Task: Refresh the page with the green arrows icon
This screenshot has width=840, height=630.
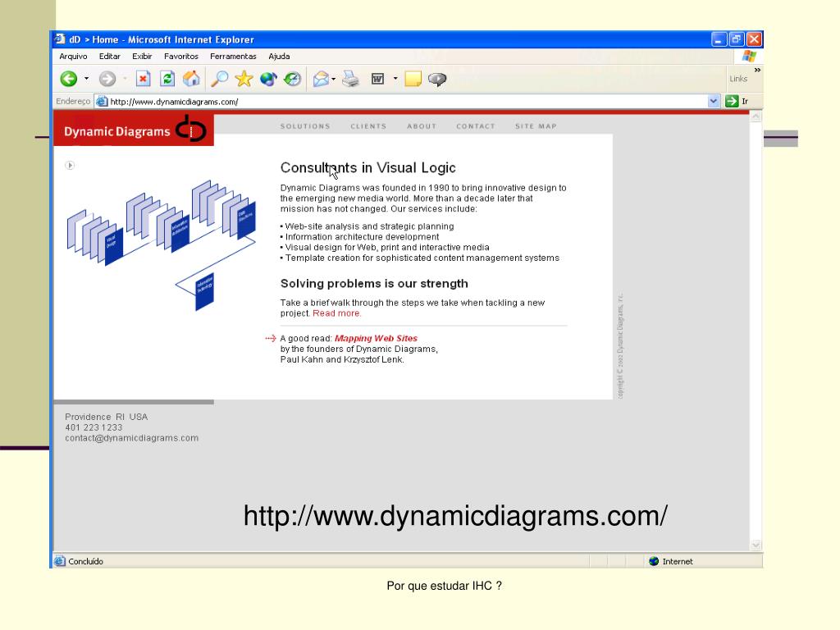Action: (x=167, y=79)
